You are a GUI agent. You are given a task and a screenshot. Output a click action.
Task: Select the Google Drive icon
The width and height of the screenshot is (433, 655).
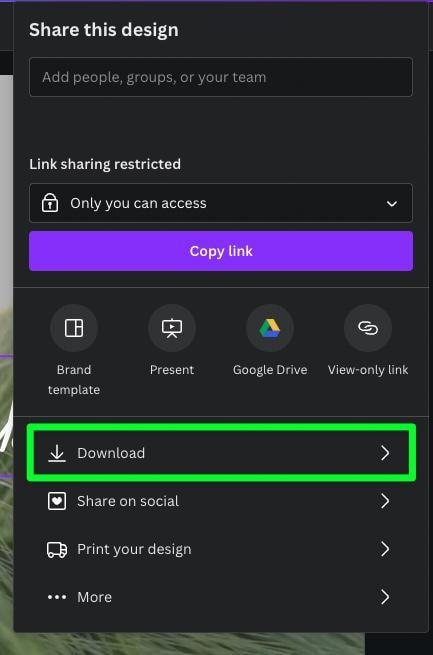tap(270, 328)
